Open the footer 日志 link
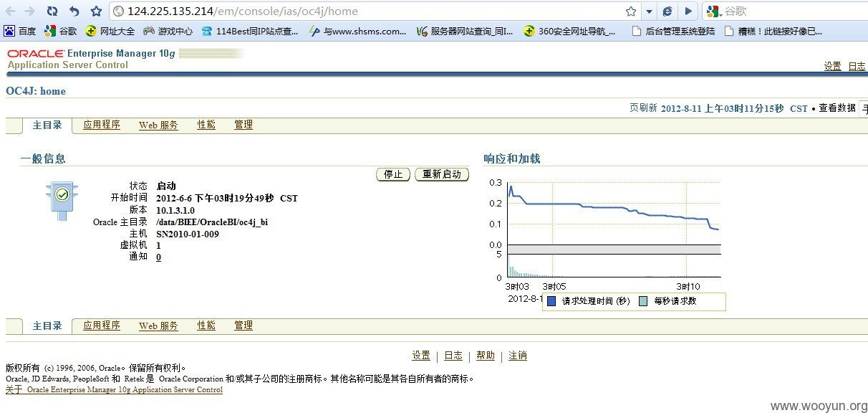Viewport: 868px width, 413px height. point(453,356)
